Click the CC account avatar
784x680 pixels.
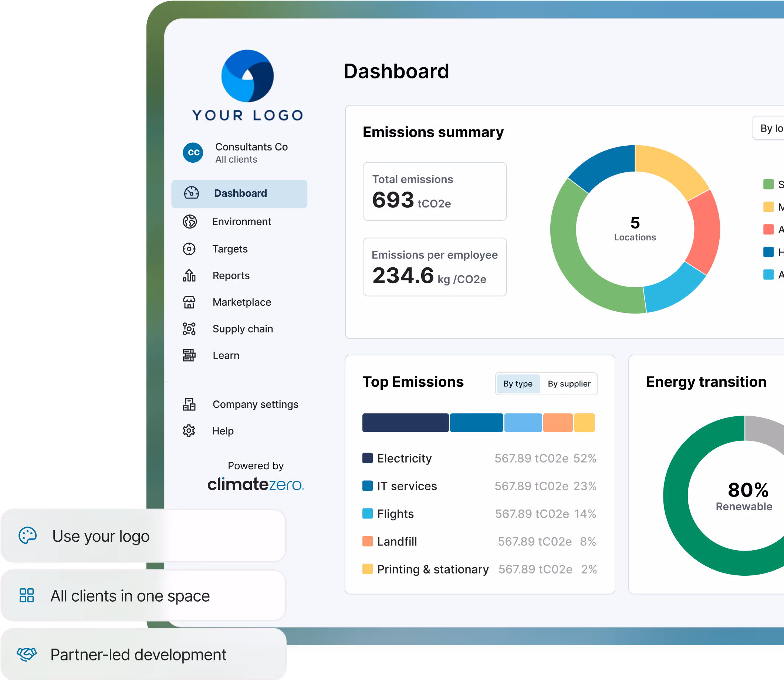pyautogui.click(x=193, y=153)
